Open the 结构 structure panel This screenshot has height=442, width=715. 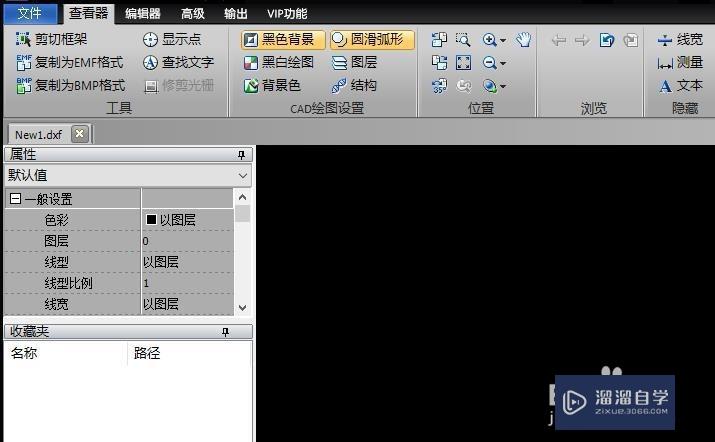(x=354, y=85)
